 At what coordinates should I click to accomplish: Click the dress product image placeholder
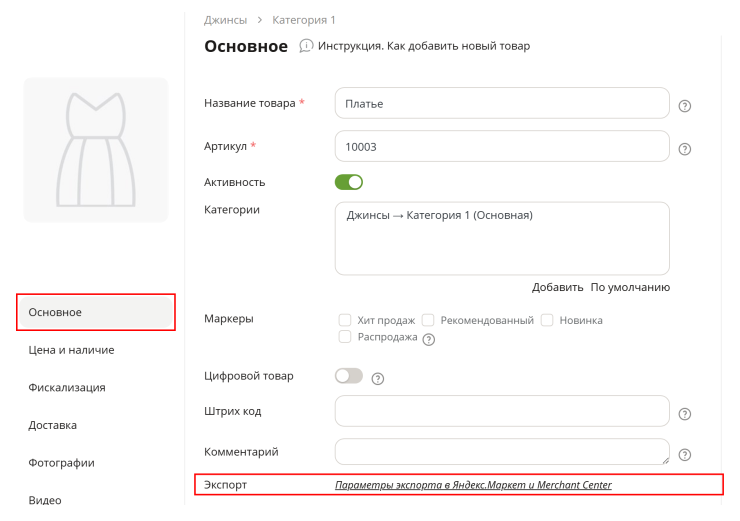click(96, 150)
